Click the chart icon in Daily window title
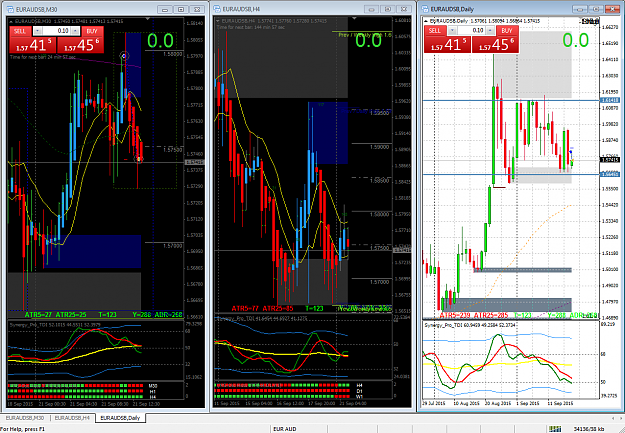Image resolution: width=625 pixels, height=433 pixels. (425, 9)
